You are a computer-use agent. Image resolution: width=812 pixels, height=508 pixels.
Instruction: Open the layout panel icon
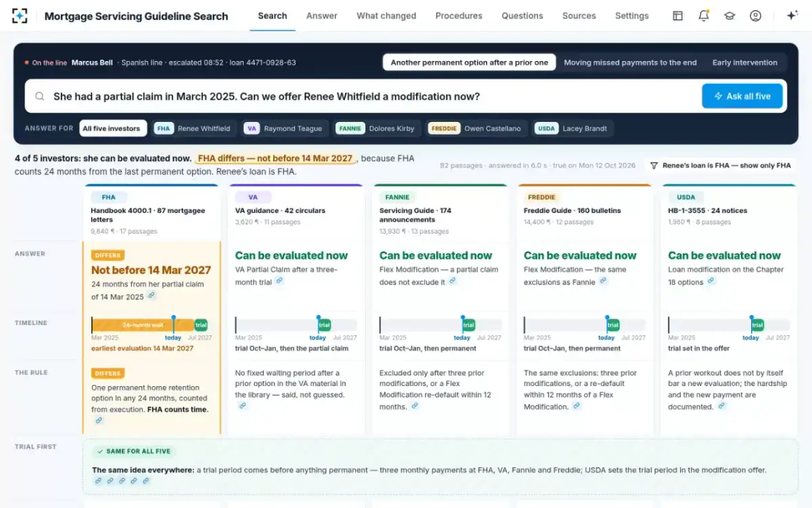click(x=677, y=16)
